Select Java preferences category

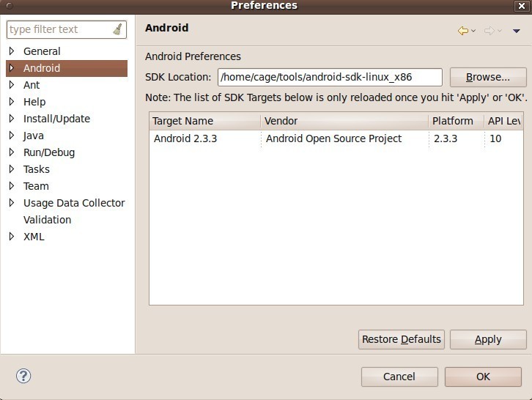coord(33,136)
